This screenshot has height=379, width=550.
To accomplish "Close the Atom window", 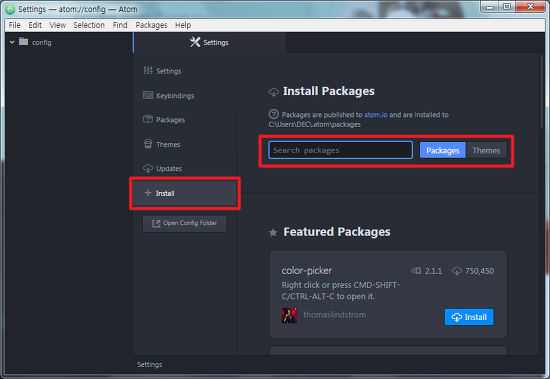I will (x=530, y=7).
